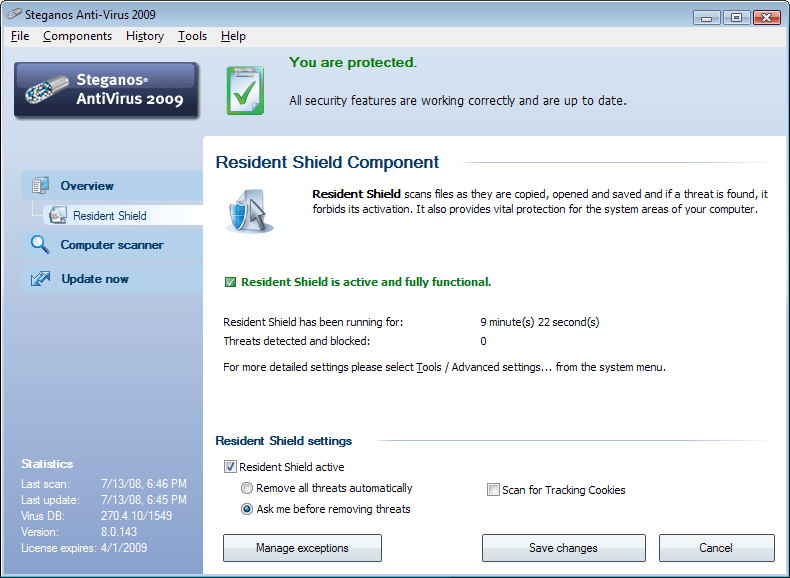
Task: Select Remove all threats automatically
Action: coord(246,488)
